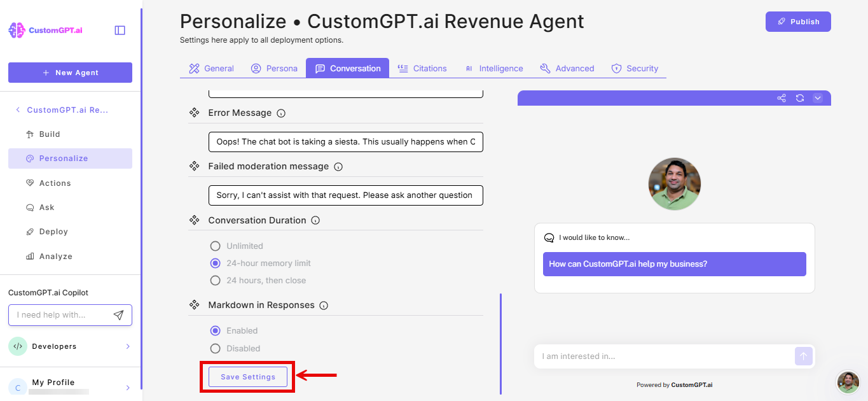Collapse the sidebar with the panel icon
Viewport: 868px width, 401px height.
[120, 29]
